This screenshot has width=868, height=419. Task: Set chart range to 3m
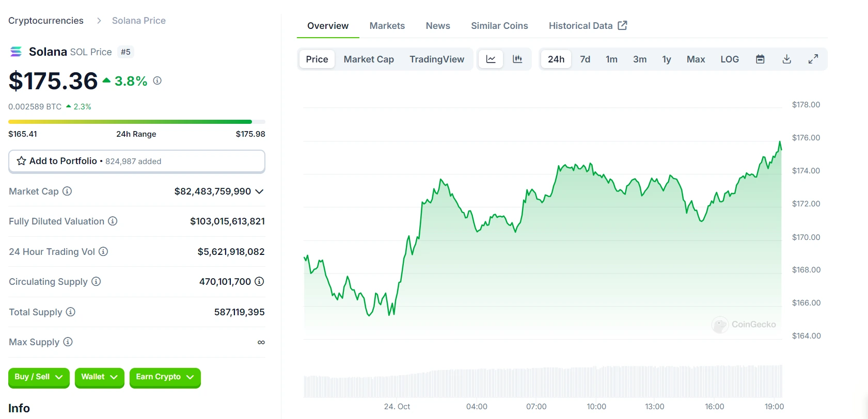coord(640,59)
